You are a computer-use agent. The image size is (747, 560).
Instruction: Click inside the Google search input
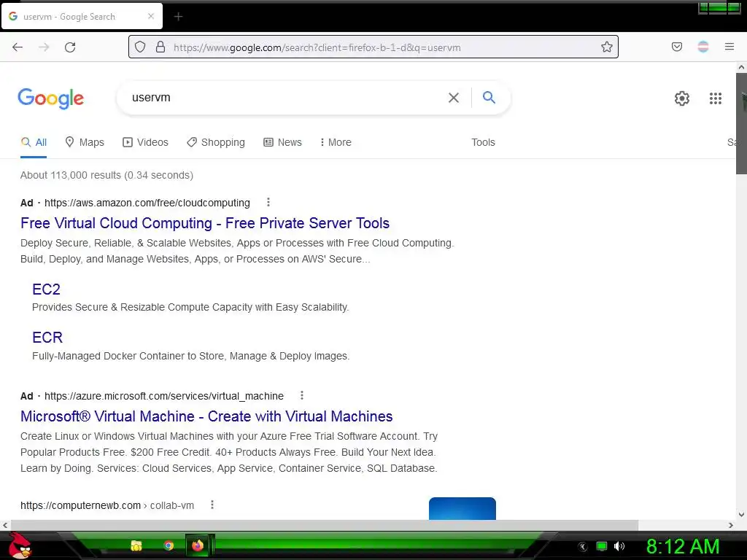pyautogui.click(x=286, y=98)
